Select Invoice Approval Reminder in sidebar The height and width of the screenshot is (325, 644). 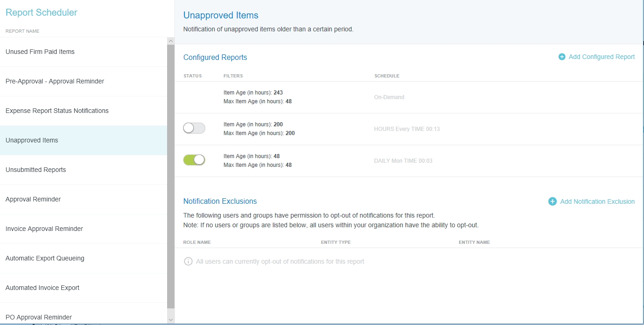(44, 229)
